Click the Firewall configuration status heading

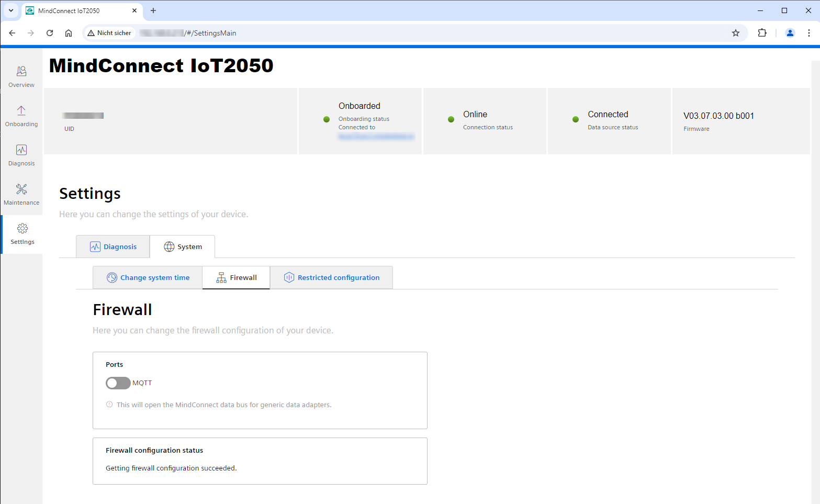pyautogui.click(x=154, y=450)
